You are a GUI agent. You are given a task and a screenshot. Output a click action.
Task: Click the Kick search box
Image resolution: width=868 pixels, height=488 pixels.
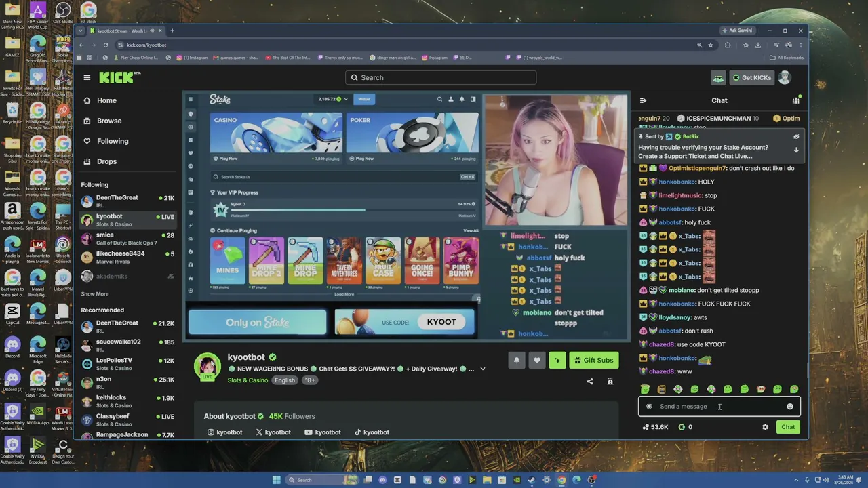[441, 77]
